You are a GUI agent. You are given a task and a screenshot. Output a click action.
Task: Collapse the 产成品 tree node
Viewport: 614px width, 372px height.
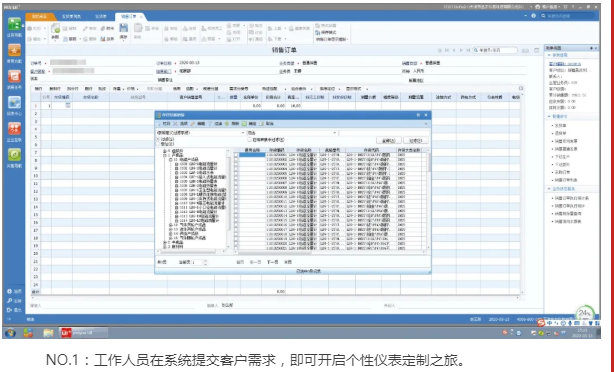click(165, 155)
